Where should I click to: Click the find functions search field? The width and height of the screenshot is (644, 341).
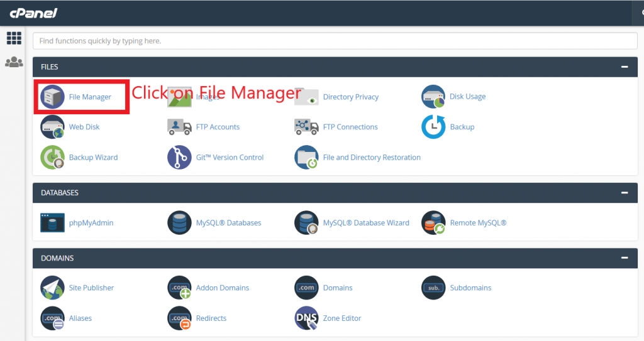point(335,41)
